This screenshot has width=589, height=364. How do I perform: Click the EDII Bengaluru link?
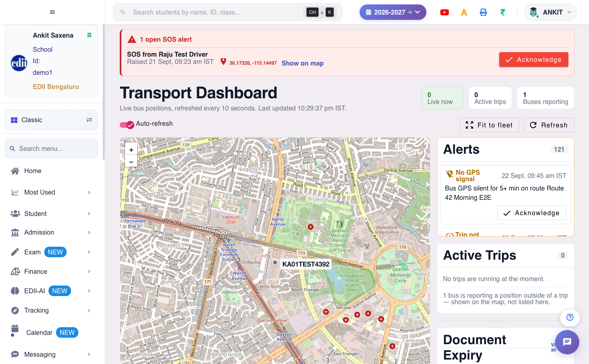point(56,87)
